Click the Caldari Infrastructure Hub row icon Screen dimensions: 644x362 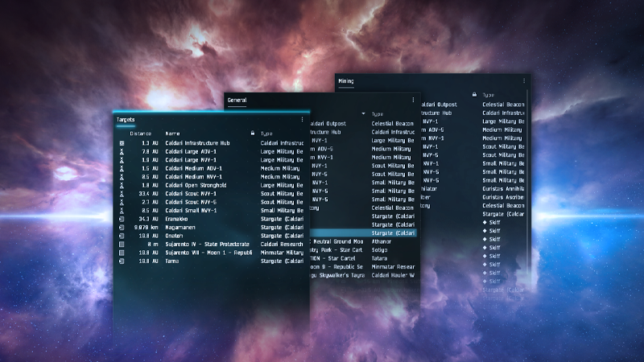122,143
